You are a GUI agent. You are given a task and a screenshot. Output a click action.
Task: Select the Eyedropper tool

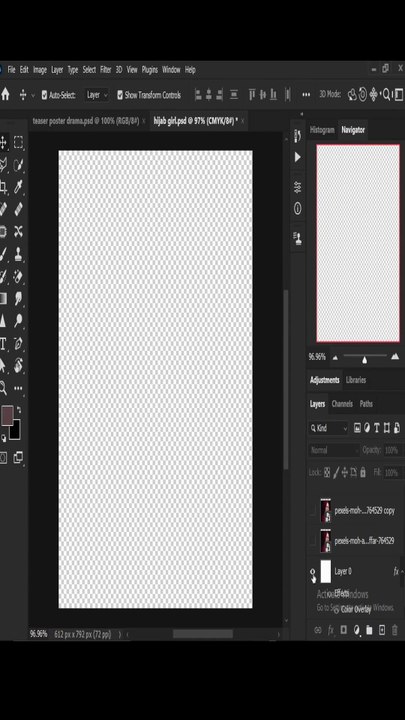point(18,187)
